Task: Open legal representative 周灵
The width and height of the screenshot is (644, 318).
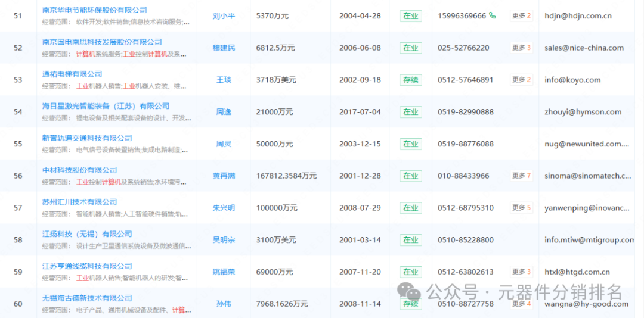Action: click(x=224, y=144)
